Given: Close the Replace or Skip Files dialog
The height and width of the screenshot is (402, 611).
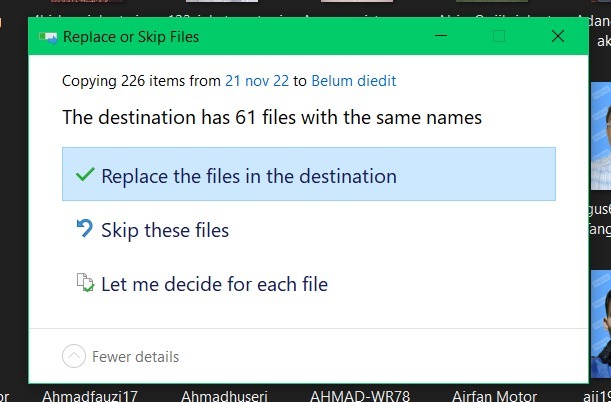Looking at the screenshot, I should [x=558, y=37].
